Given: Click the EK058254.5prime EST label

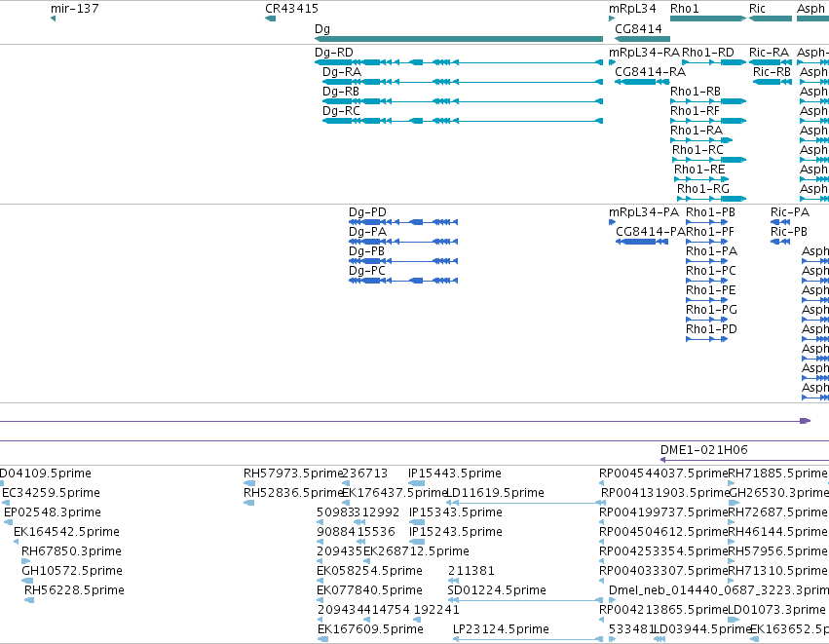Looking at the screenshot, I should click(x=369, y=571).
